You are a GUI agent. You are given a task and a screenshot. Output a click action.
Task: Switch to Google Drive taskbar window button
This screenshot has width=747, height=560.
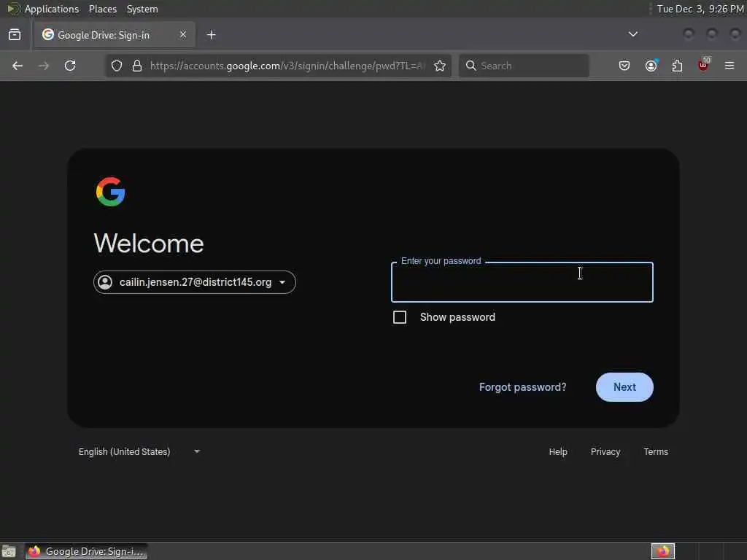pyautogui.click(x=87, y=551)
